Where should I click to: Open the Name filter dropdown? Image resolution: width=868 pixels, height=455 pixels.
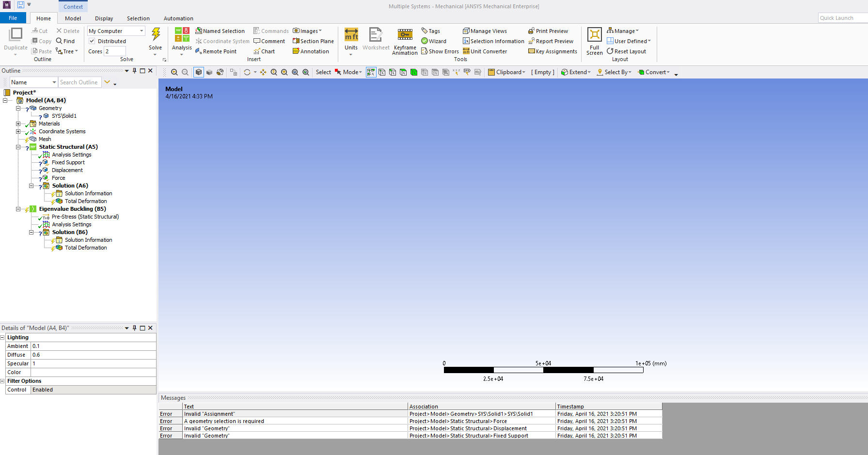tap(34, 82)
